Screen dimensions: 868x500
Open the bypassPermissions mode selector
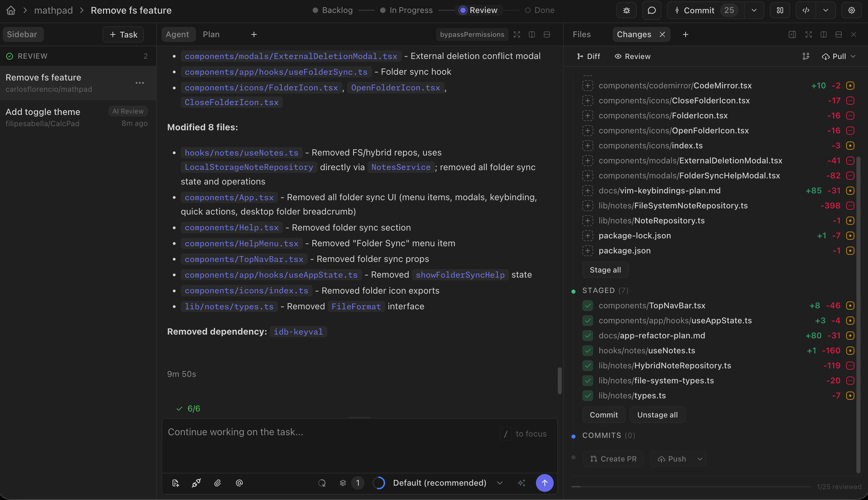pos(472,34)
